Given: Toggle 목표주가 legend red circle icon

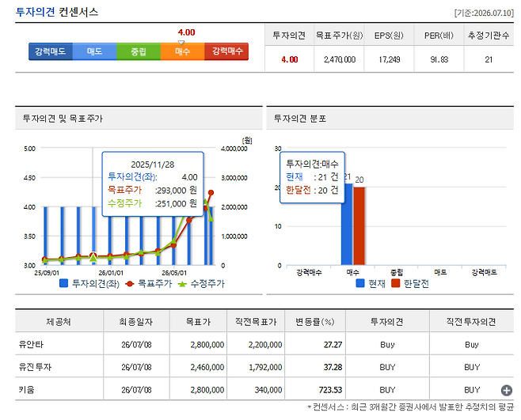Looking at the screenshot, I should [x=130, y=284].
